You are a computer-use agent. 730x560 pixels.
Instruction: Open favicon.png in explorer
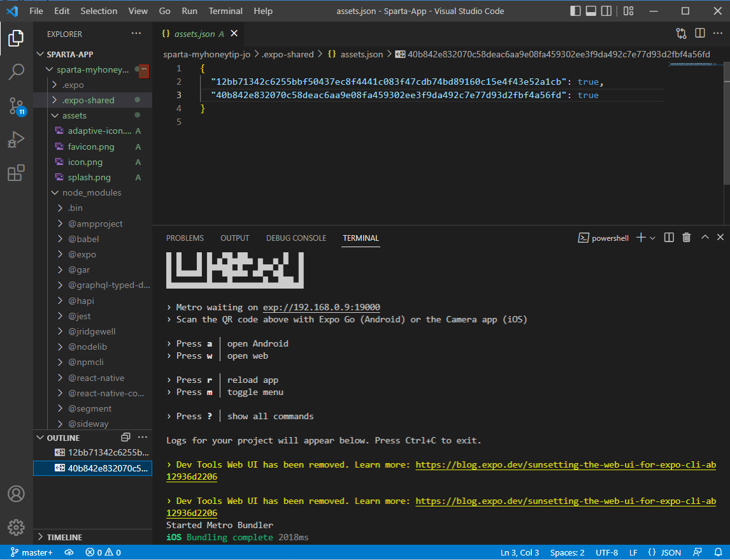pos(92,147)
